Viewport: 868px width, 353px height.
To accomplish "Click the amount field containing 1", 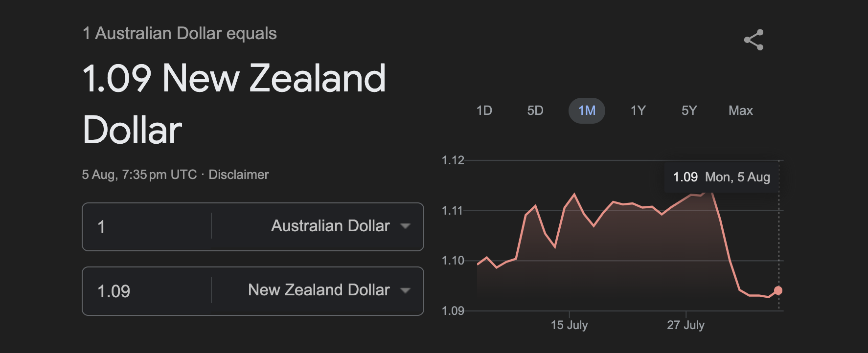I will point(147,226).
